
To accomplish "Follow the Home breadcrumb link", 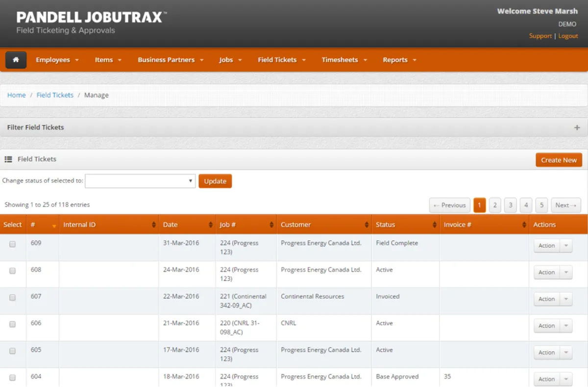I will click(x=16, y=95).
